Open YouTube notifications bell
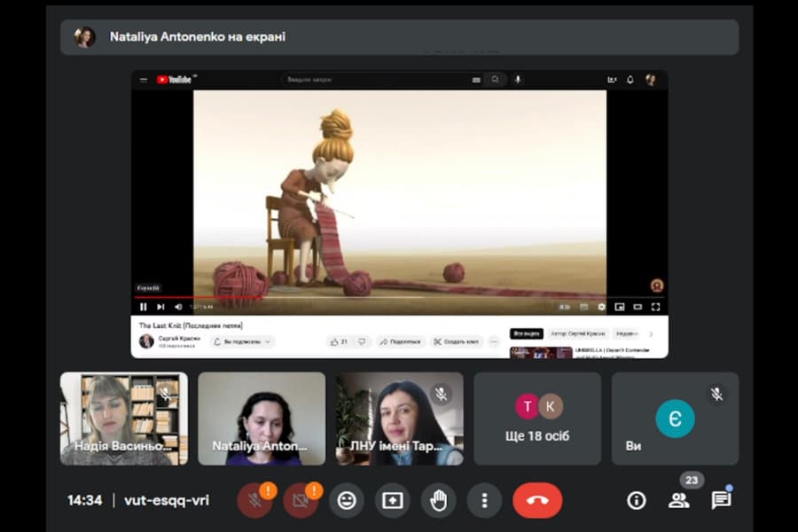Image resolution: width=798 pixels, height=532 pixels. 630,80
